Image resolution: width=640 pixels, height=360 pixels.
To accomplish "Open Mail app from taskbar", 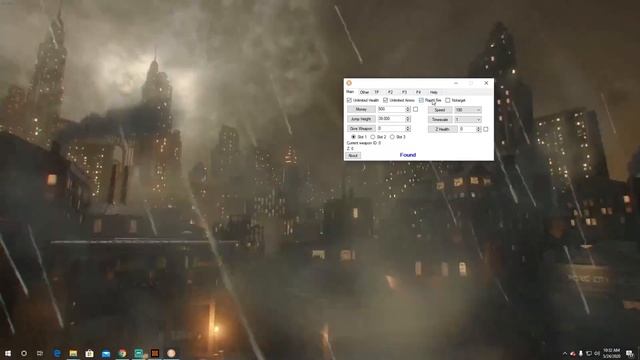I will (x=106, y=353).
